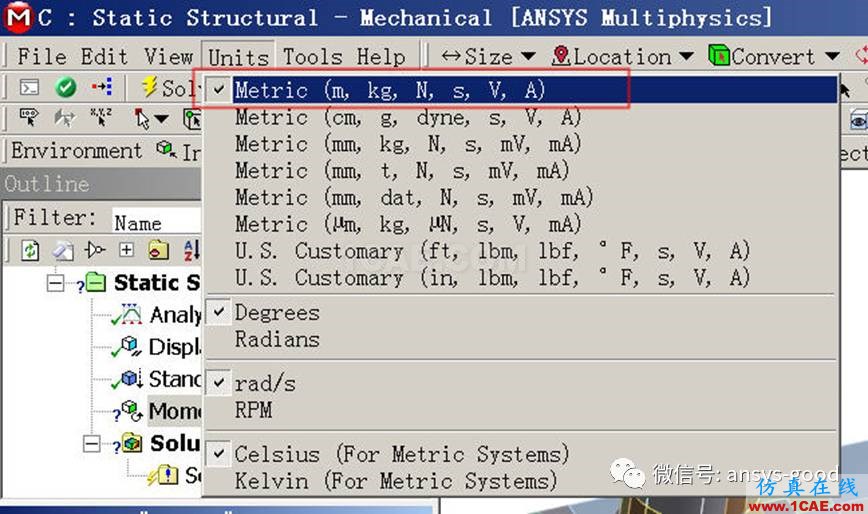Click the Analysis Settings icon in tree
Screen dimensions: 868x514
130,314
